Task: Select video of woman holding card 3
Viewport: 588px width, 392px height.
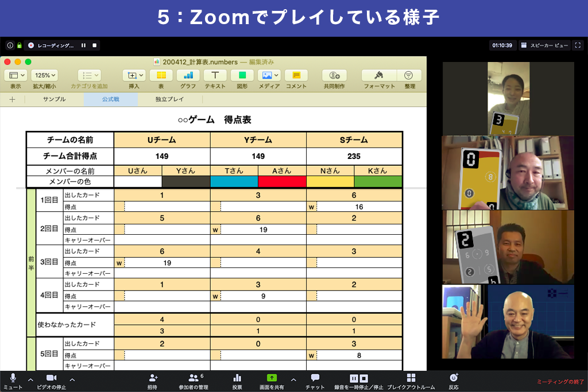Action: point(508,98)
